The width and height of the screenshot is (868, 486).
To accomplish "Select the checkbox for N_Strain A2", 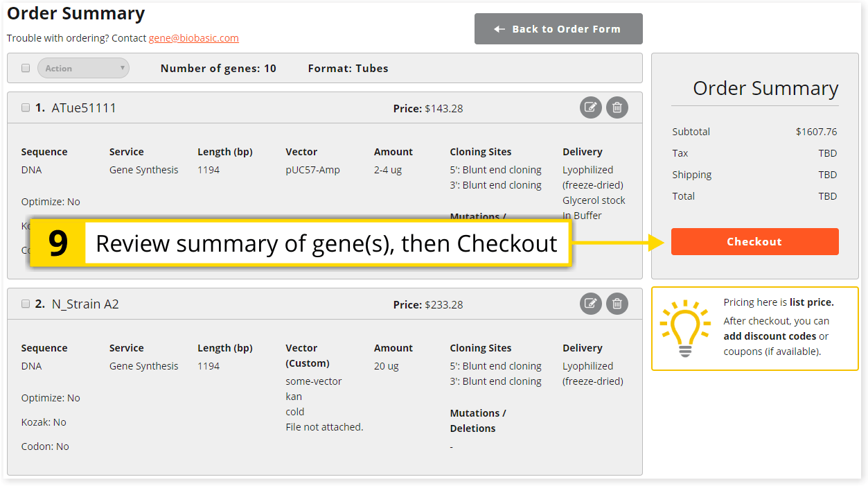I will (26, 304).
